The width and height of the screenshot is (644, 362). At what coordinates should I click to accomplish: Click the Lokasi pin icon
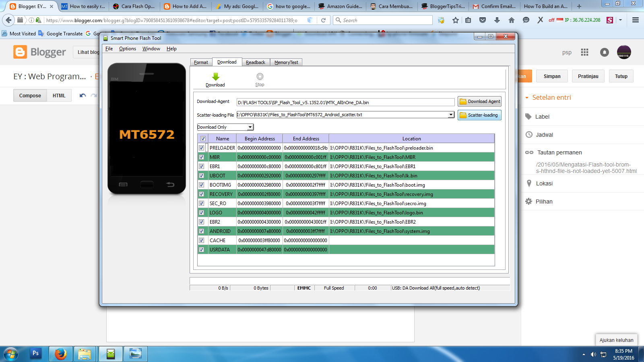tap(529, 183)
